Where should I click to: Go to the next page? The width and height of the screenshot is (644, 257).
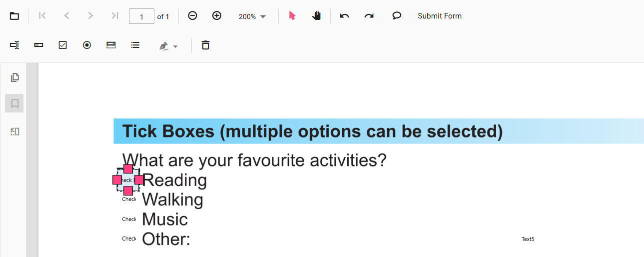coord(90,16)
